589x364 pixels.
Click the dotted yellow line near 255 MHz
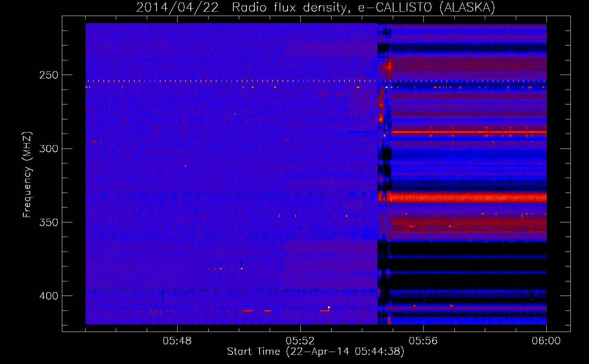316,81
